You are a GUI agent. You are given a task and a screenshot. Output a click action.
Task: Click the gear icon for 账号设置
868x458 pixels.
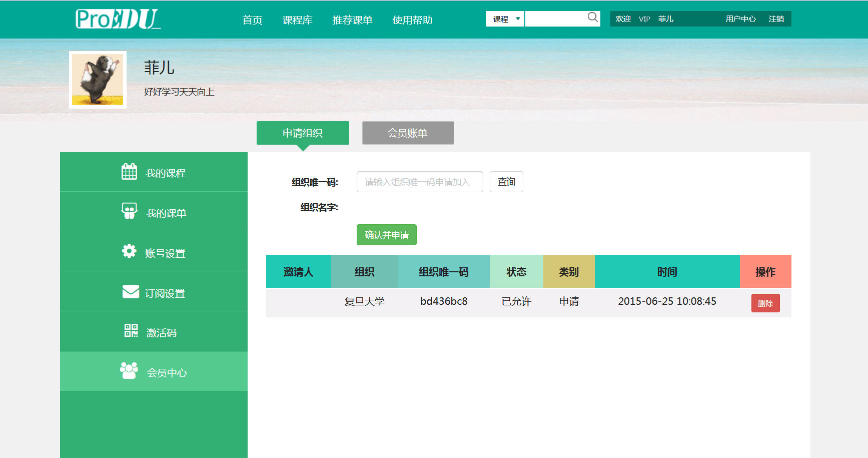click(x=129, y=251)
